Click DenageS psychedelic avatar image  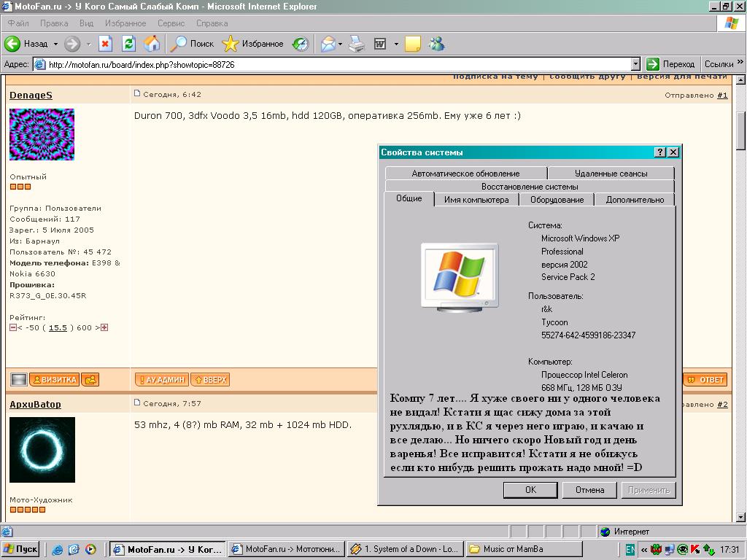coord(42,134)
